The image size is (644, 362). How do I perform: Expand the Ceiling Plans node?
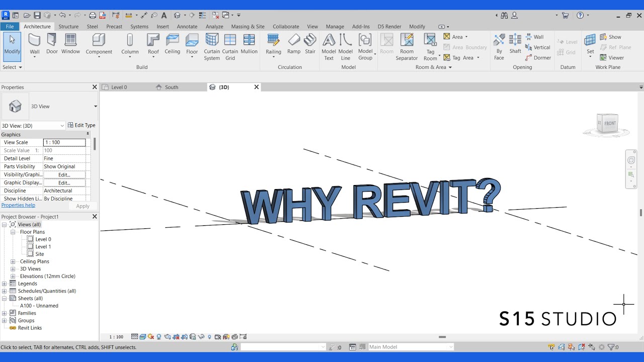pyautogui.click(x=13, y=261)
